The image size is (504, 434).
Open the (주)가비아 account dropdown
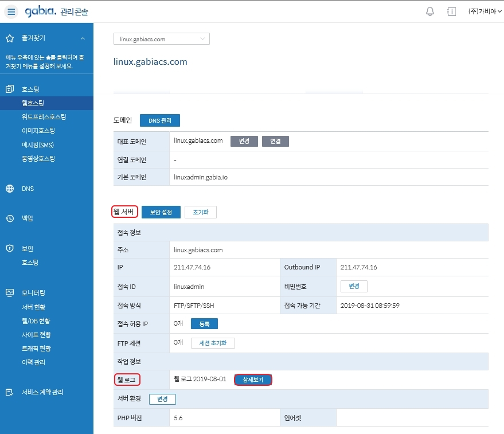pyautogui.click(x=485, y=11)
